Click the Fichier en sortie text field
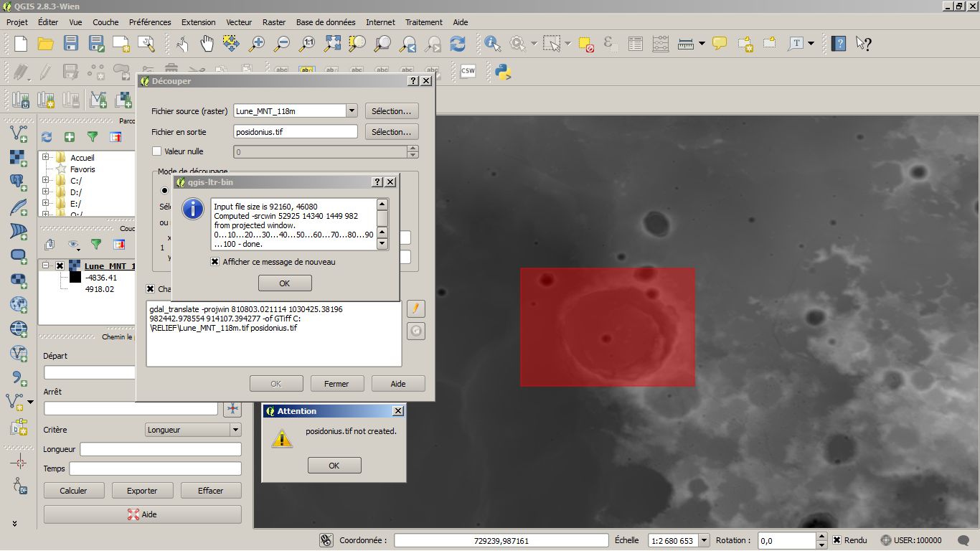This screenshot has height=551, width=980. (x=296, y=132)
